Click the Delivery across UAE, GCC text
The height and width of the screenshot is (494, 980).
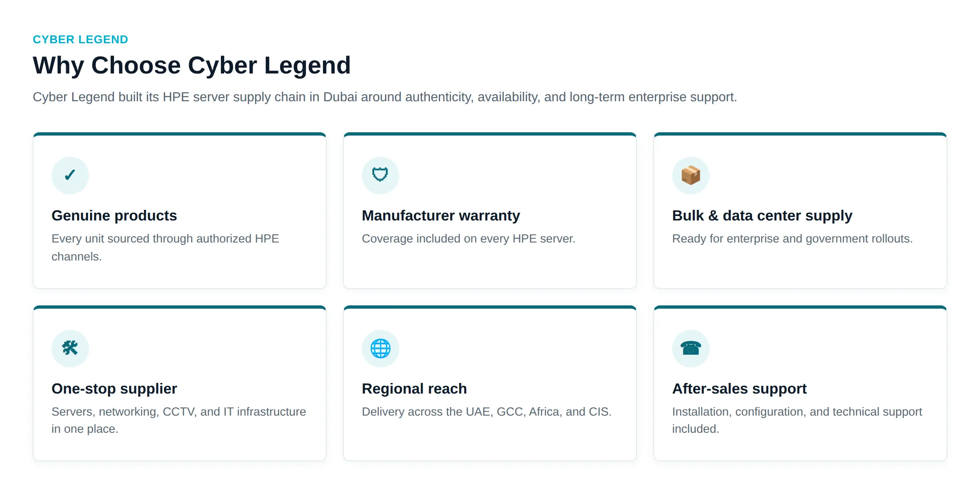pyautogui.click(x=487, y=412)
